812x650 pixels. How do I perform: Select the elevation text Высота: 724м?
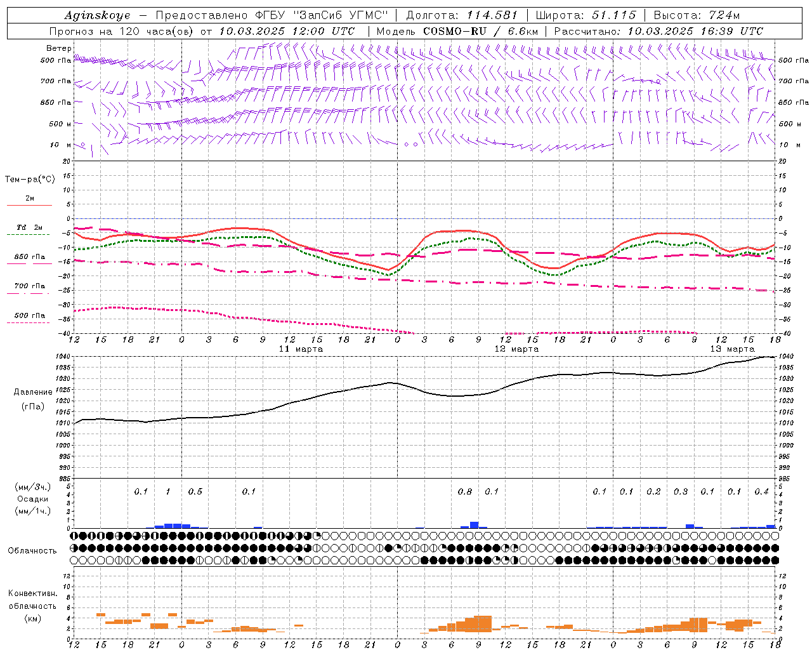pos(697,15)
